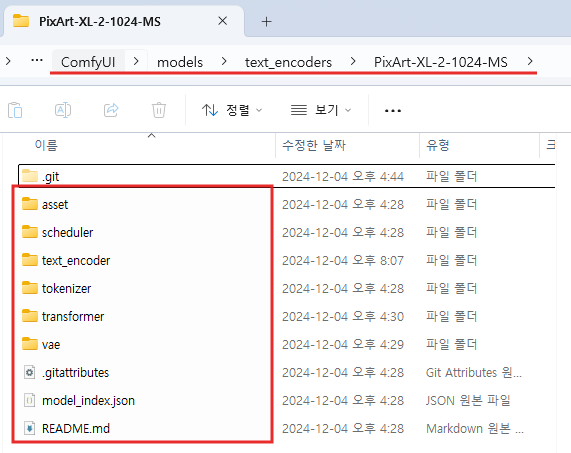Go to ComfyUI in breadcrumb

click(88, 62)
